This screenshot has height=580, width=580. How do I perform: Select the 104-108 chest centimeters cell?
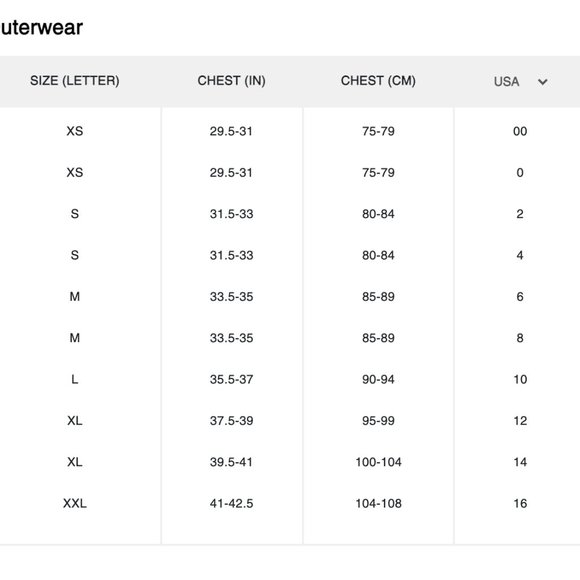tap(378, 503)
